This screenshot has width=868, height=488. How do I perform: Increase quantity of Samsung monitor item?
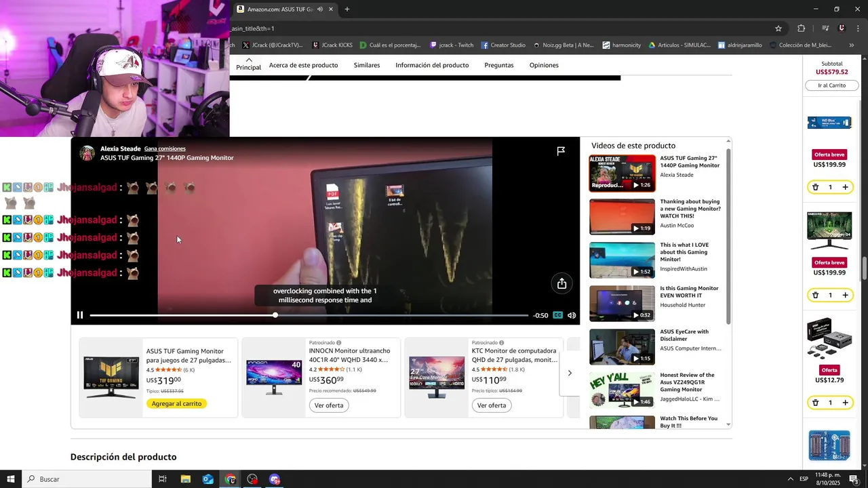coord(845,295)
